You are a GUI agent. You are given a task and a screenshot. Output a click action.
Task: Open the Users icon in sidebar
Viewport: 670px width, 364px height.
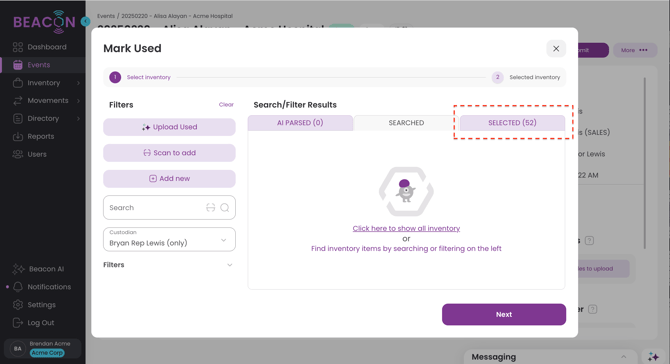[18, 154]
